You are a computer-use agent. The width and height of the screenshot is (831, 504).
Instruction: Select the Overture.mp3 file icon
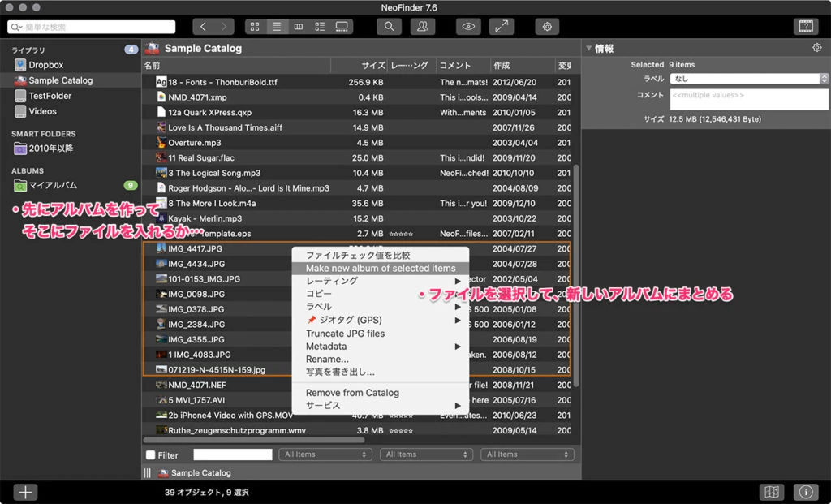[161, 143]
